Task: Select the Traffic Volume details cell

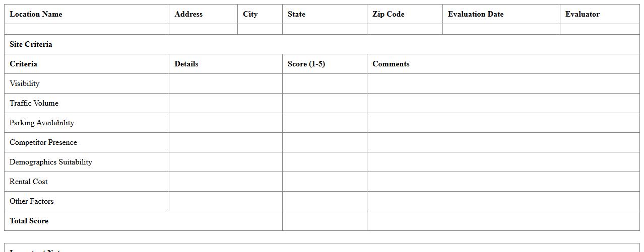Action: pyautogui.click(x=225, y=103)
